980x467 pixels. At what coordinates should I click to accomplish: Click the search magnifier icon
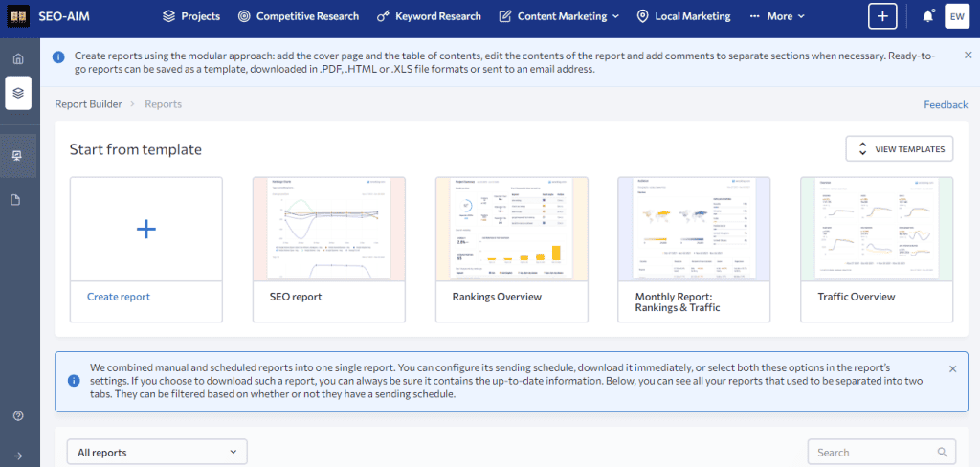pyautogui.click(x=942, y=452)
